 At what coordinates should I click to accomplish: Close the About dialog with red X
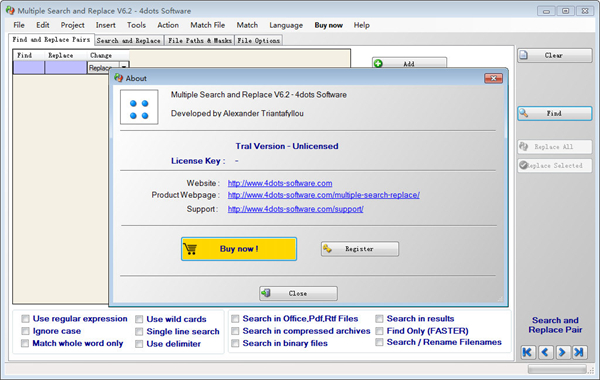(494, 78)
